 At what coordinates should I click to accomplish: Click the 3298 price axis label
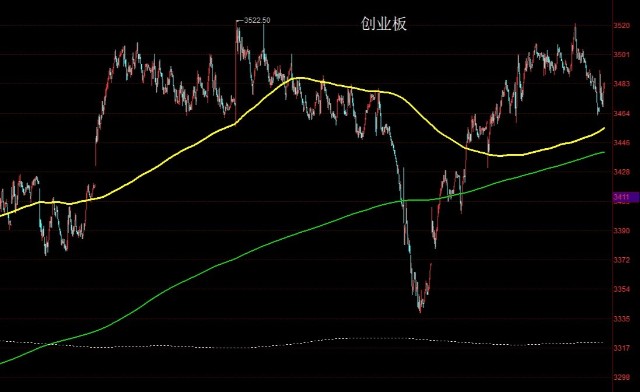pyautogui.click(x=622, y=377)
